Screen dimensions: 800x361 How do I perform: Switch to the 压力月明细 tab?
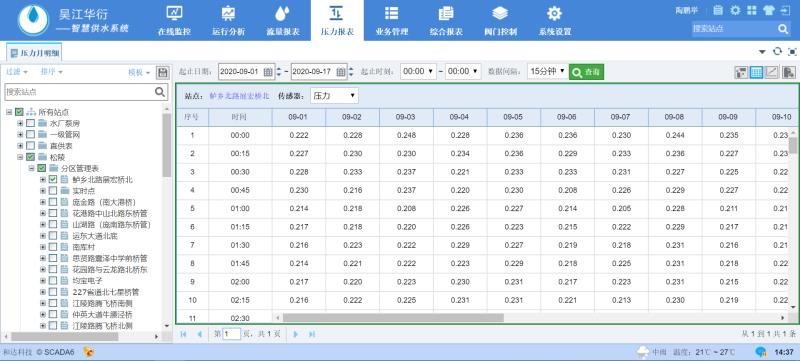pyautogui.click(x=35, y=53)
